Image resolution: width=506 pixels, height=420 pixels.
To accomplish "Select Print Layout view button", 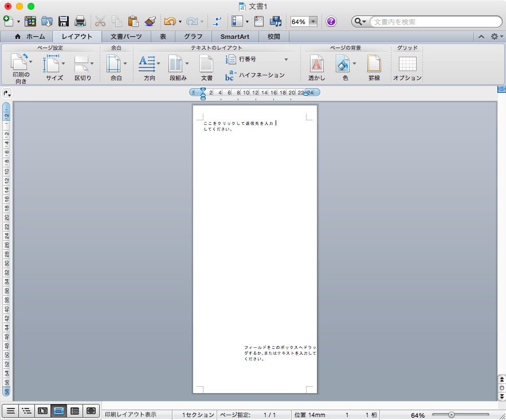I will click(58, 411).
